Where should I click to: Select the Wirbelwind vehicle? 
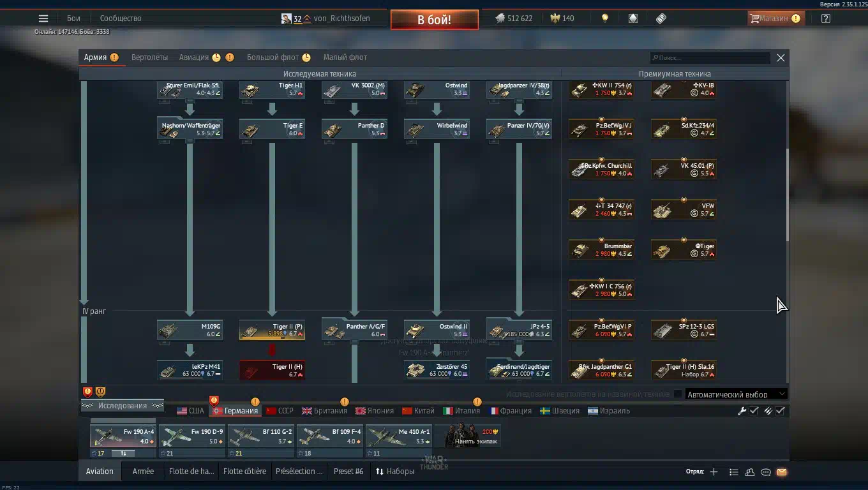(x=437, y=130)
